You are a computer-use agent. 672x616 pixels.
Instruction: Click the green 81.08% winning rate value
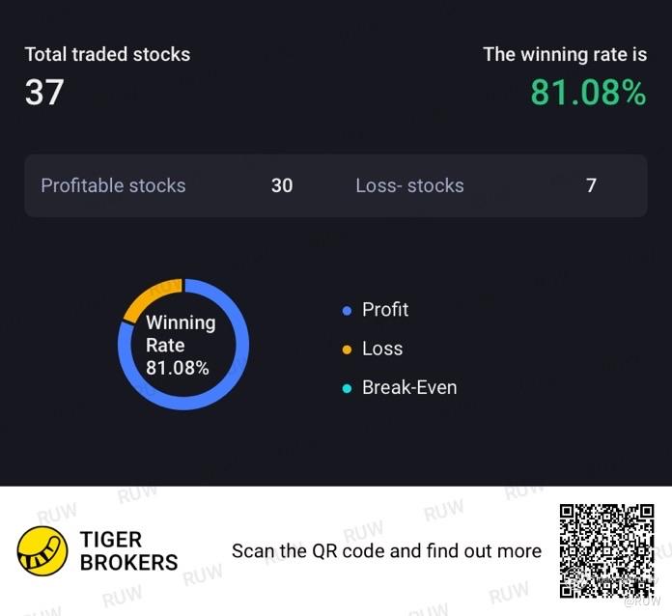pos(588,93)
